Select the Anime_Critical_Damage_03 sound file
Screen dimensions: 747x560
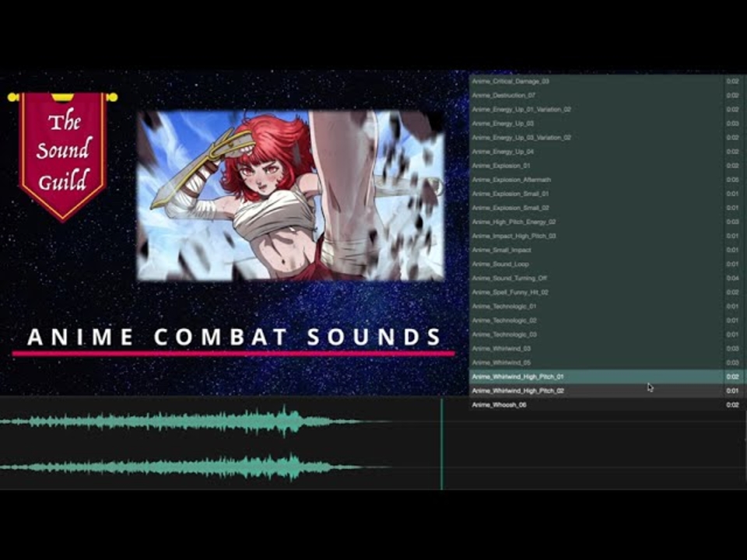[545, 79]
